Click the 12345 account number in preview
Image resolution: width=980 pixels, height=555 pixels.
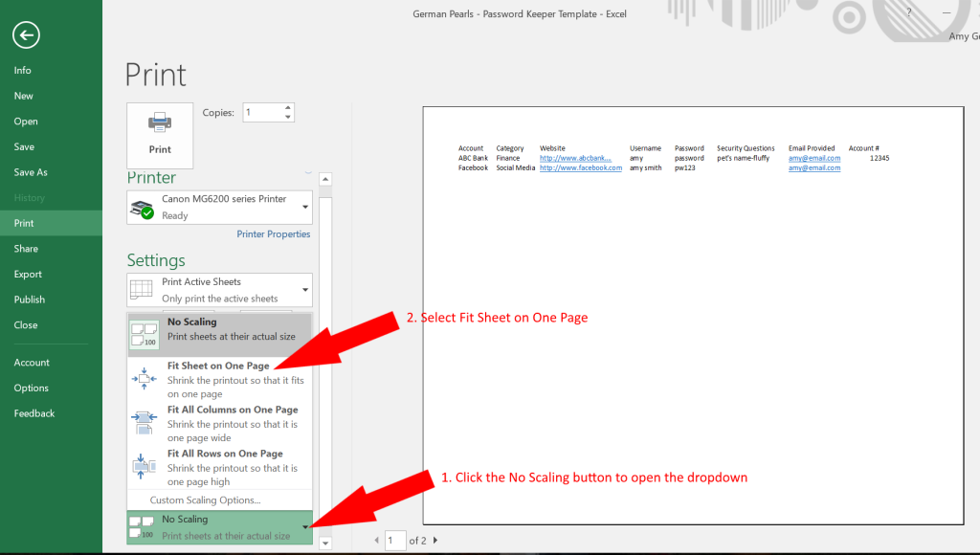coord(880,158)
